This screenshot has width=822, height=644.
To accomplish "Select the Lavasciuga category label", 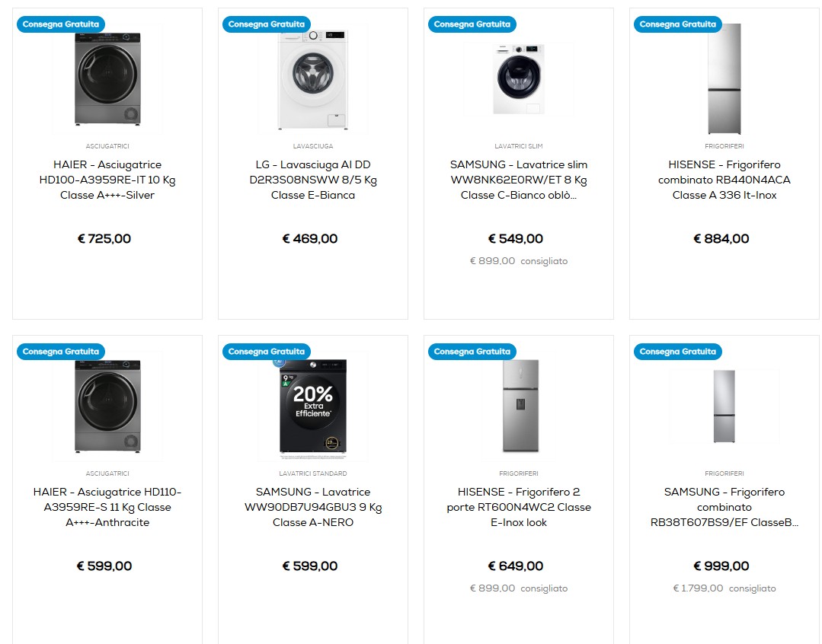I will (x=313, y=146).
